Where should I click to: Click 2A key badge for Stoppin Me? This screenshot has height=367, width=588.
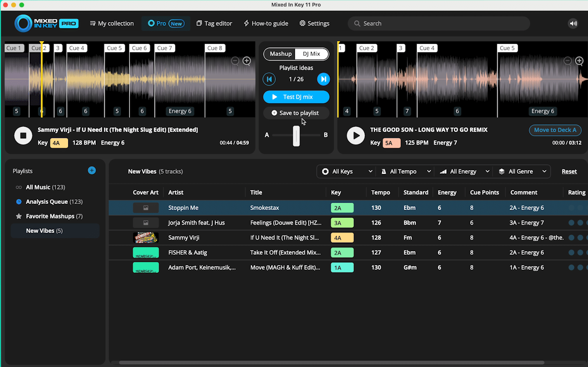[x=342, y=208]
